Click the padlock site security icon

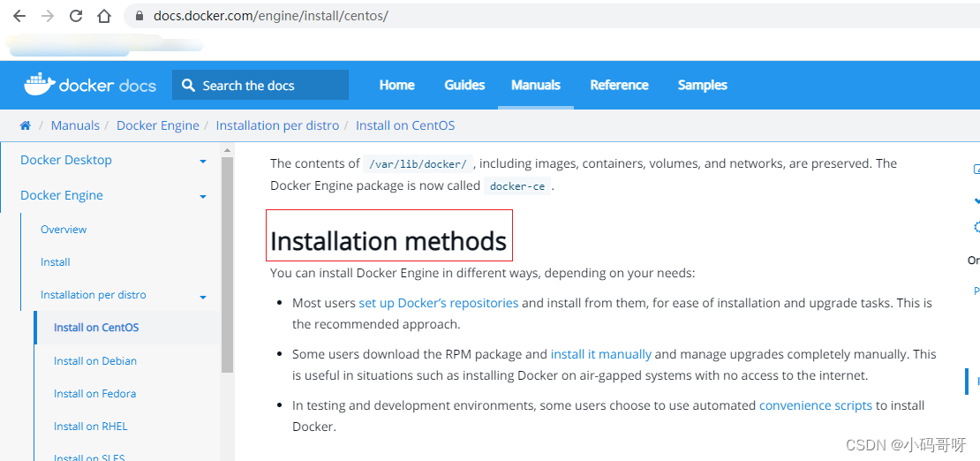(x=139, y=16)
